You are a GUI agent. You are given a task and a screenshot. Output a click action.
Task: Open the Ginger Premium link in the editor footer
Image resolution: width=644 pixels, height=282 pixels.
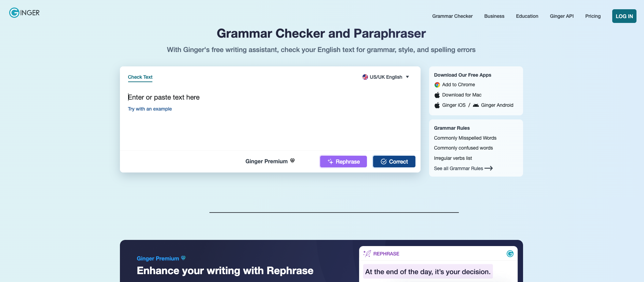coord(270,161)
